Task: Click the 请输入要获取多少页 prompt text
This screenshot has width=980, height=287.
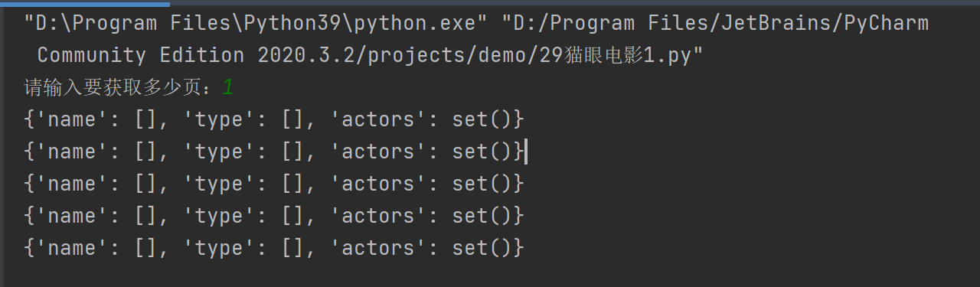Action: coord(116,87)
